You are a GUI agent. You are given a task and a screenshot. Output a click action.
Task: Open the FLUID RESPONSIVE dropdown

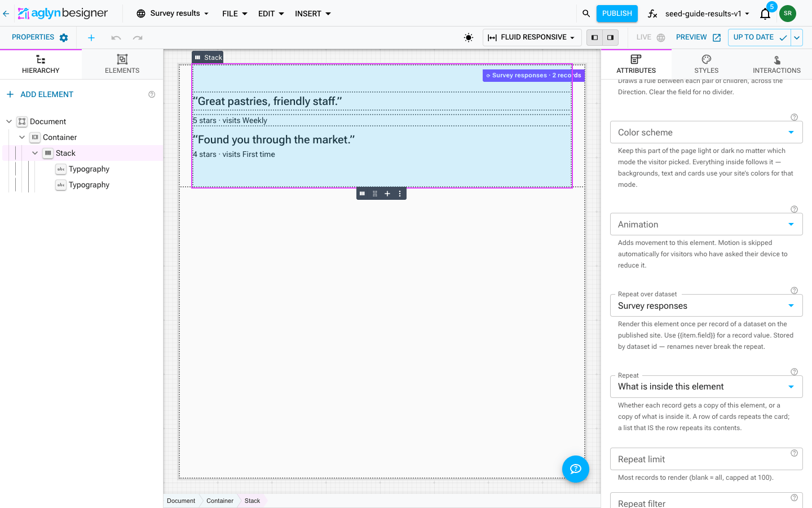pos(532,37)
